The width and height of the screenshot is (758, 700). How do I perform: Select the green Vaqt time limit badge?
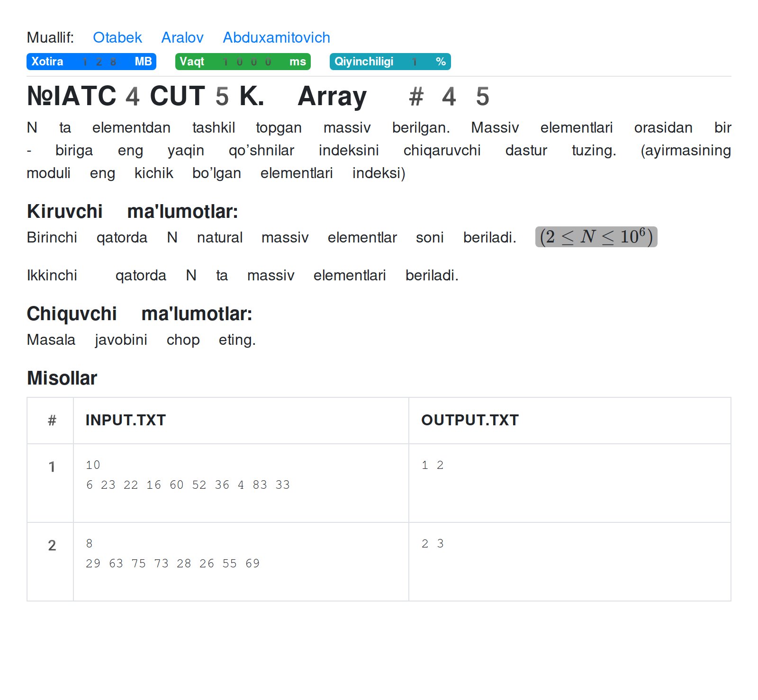(243, 62)
